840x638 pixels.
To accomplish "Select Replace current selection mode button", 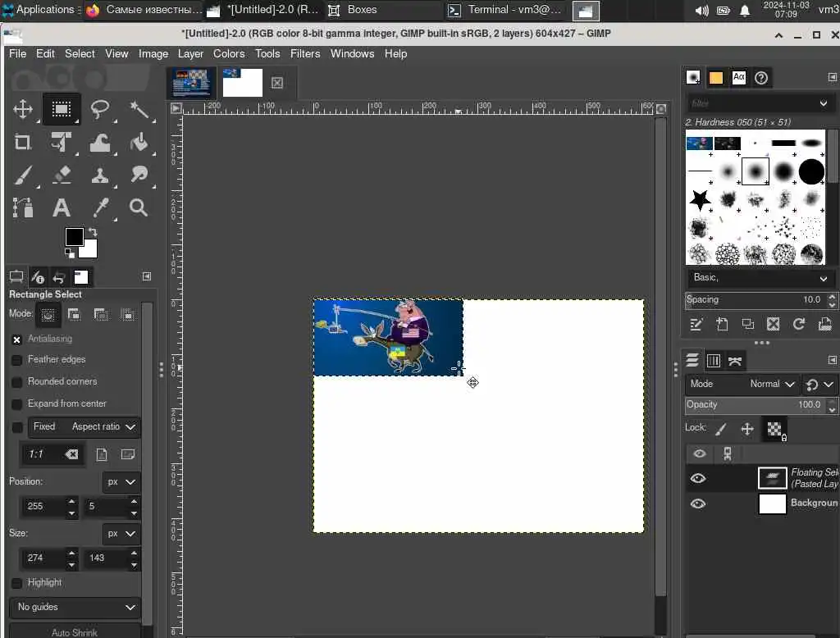I will [48, 314].
